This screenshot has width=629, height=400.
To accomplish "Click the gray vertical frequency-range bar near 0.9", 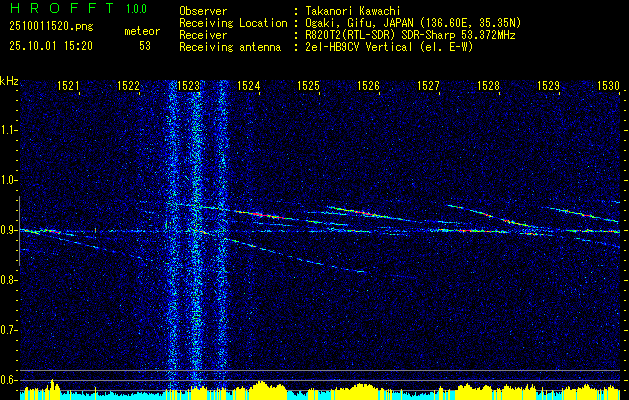I will [19, 231].
